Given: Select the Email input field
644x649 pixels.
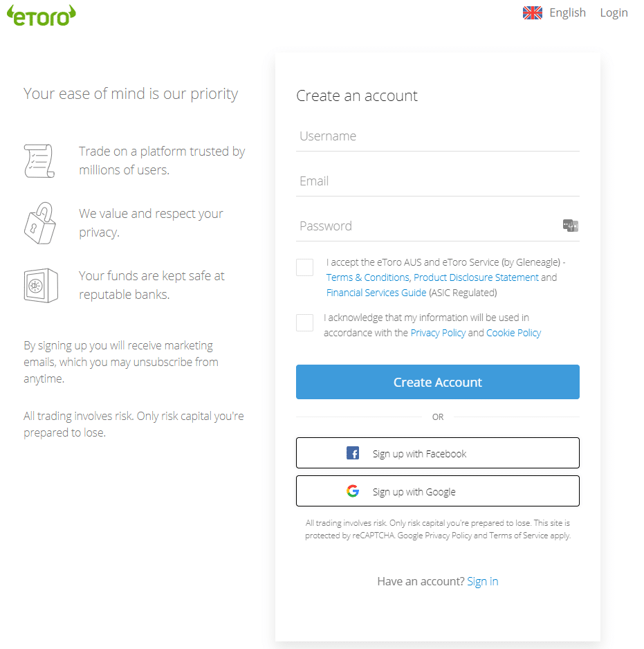Looking at the screenshot, I should (437, 182).
